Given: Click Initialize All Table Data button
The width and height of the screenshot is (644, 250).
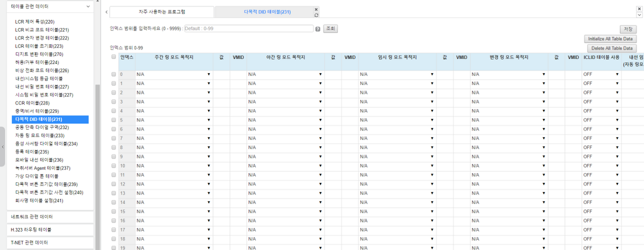Looking at the screenshot, I should [x=610, y=39].
